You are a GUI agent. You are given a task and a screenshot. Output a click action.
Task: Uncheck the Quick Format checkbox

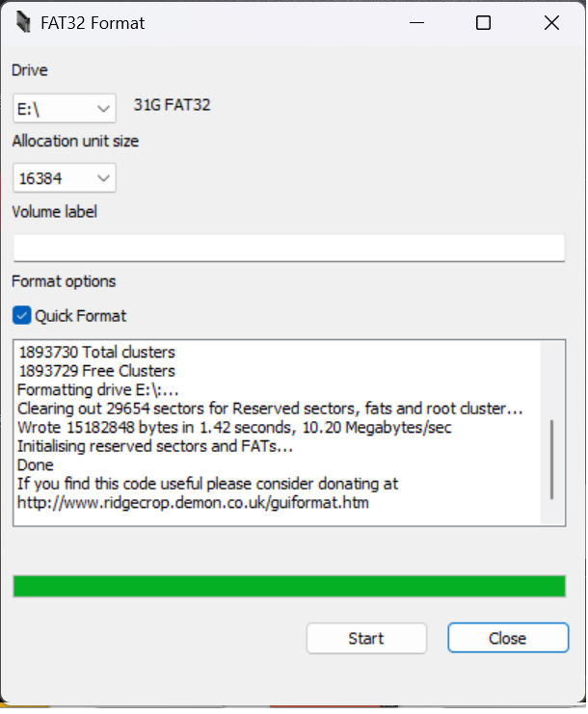coord(22,315)
